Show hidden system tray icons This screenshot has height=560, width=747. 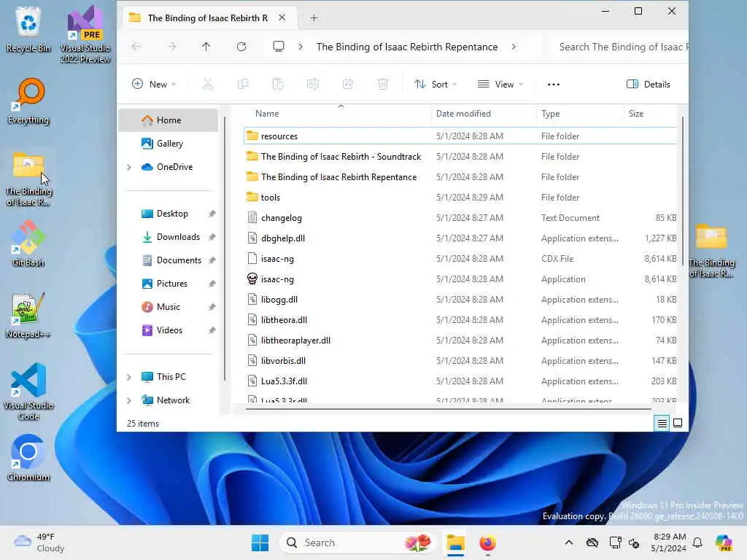[x=569, y=542]
